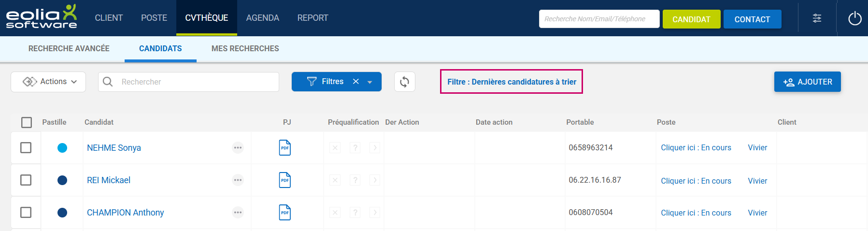Viewport: 868px width, 231px height.
Task: Open the Recherche avancée tab
Action: click(x=69, y=48)
